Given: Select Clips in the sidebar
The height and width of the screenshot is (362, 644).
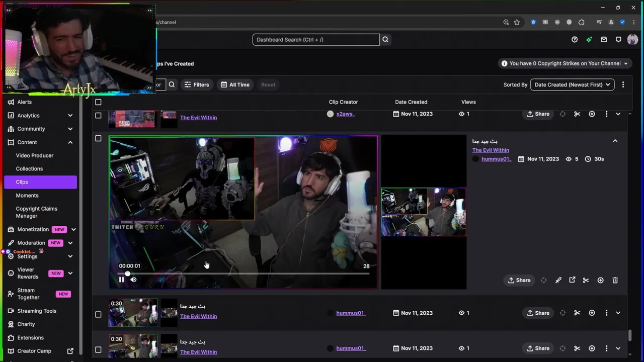Looking at the screenshot, I should (x=41, y=182).
